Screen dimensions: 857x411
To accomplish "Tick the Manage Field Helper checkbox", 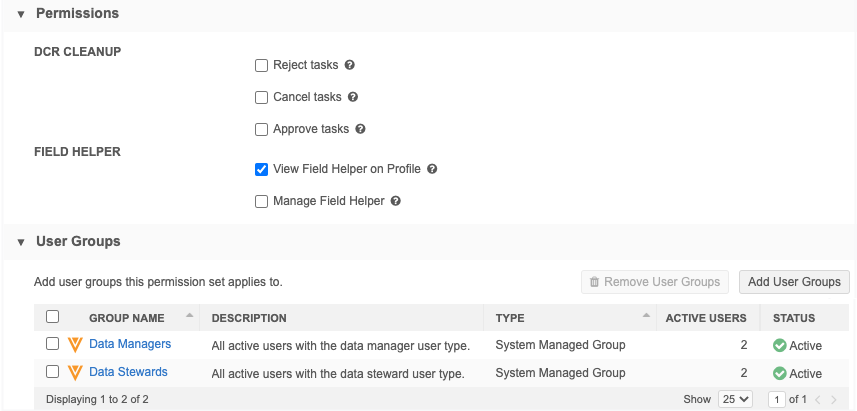I will (x=262, y=201).
